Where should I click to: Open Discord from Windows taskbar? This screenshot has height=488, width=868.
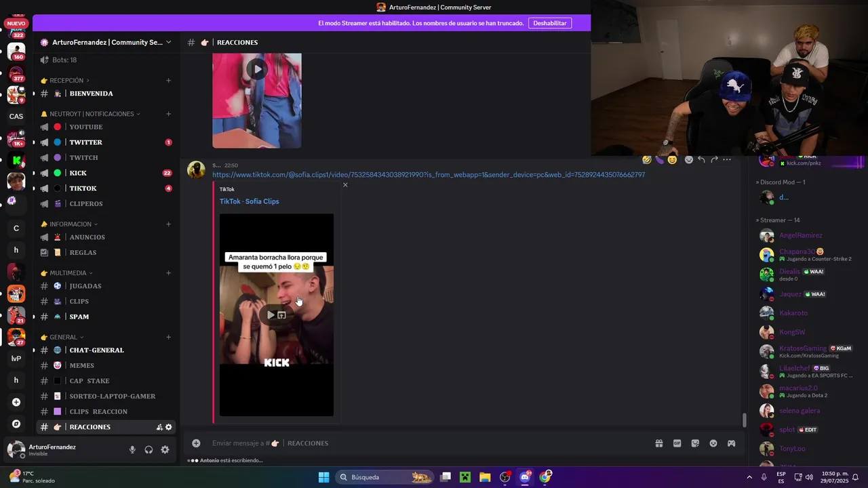(525, 477)
